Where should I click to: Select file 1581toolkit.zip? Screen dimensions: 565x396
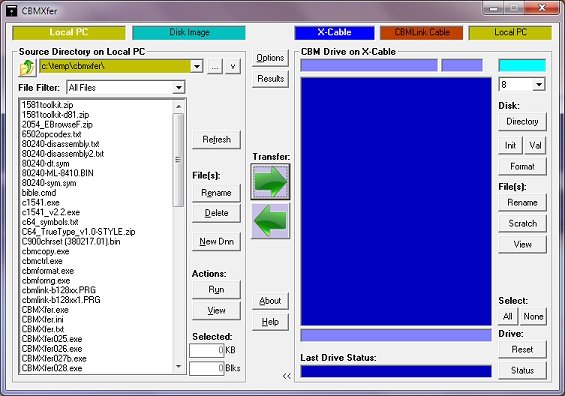pyautogui.click(x=48, y=105)
